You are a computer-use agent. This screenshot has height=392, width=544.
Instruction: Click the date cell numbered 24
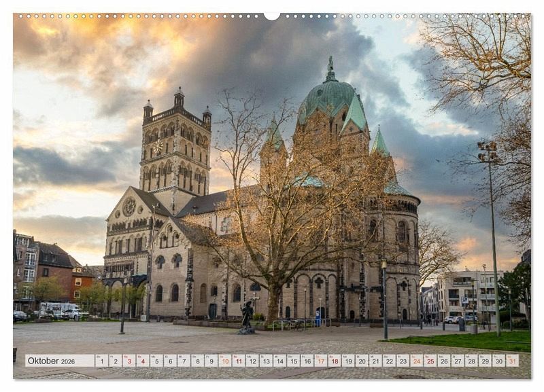(416, 361)
